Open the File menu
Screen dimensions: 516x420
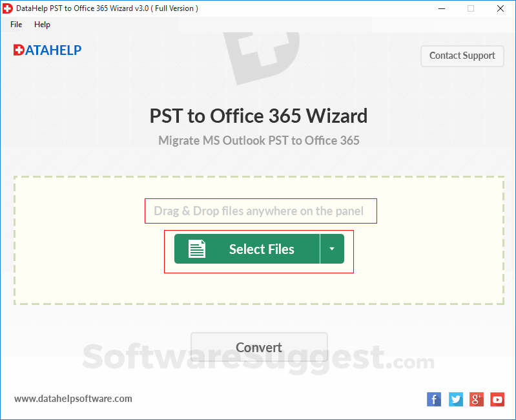pos(16,25)
